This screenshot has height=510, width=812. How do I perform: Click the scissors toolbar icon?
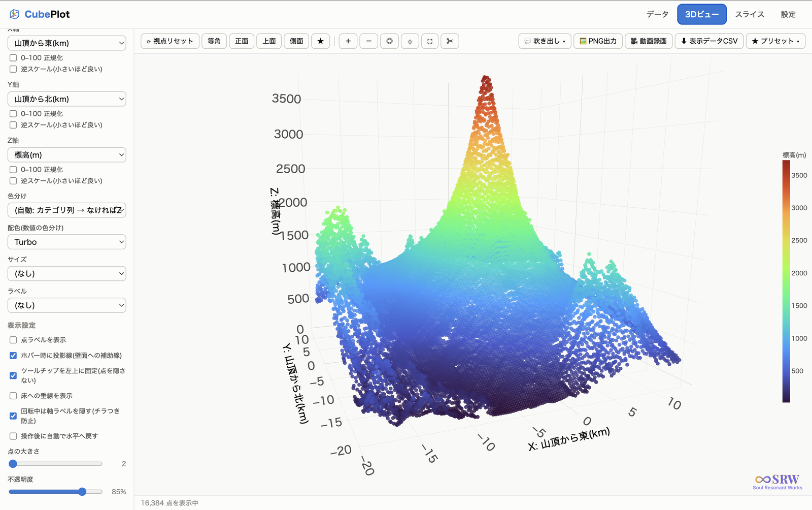click(x=450, y=41)
